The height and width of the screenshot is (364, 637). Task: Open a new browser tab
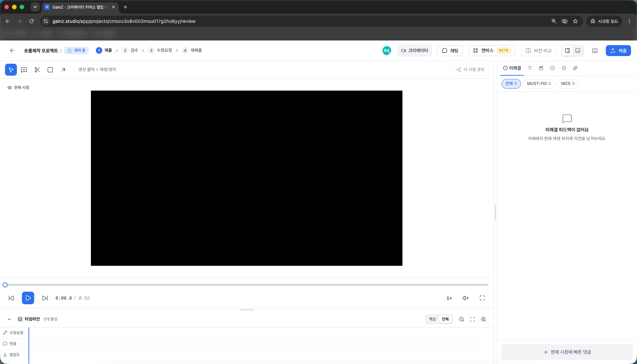coord(125,7)
